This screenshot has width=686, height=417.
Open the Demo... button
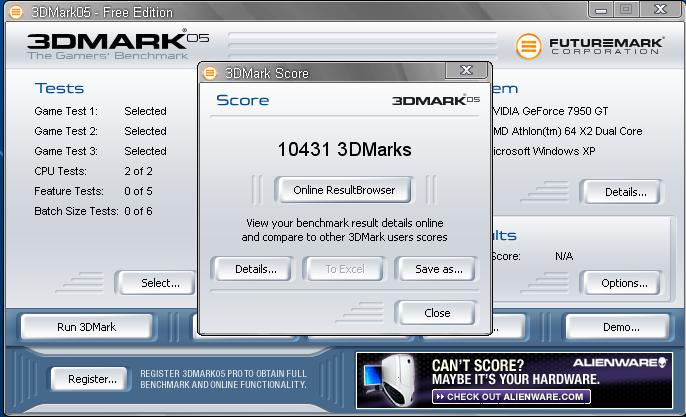point(618,327)
